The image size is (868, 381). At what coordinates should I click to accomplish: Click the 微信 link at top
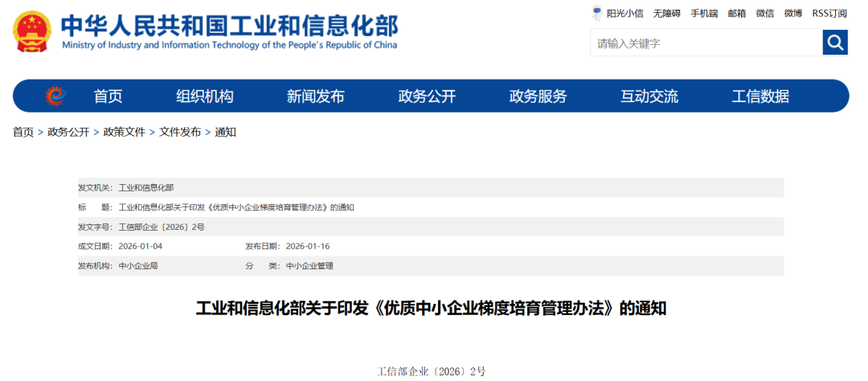click(x=765, y=14)
